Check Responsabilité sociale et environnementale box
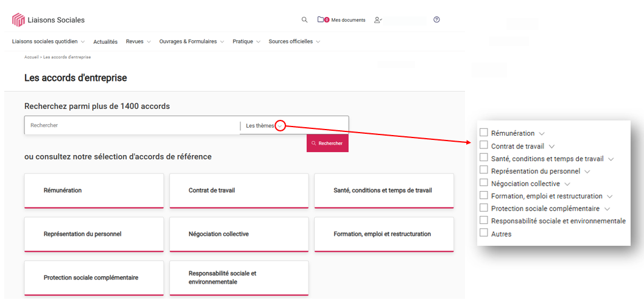Screen dimensions: 644x306 point(484,220)
